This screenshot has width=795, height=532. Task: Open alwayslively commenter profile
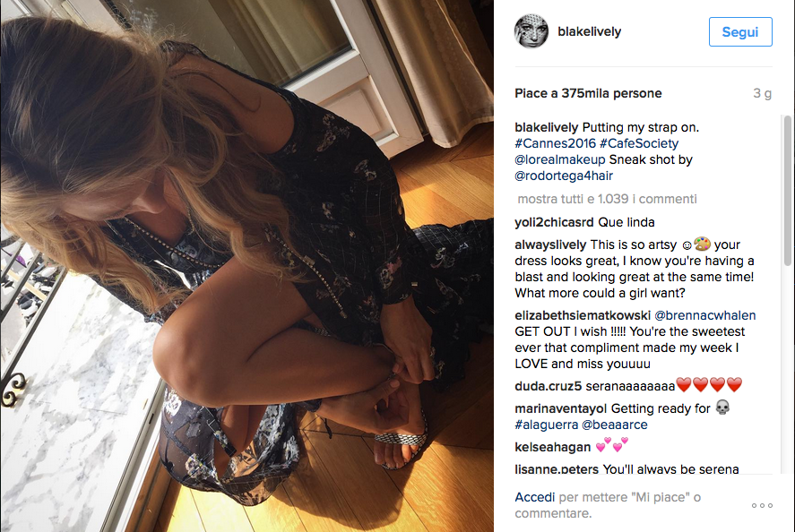point(550,245)
